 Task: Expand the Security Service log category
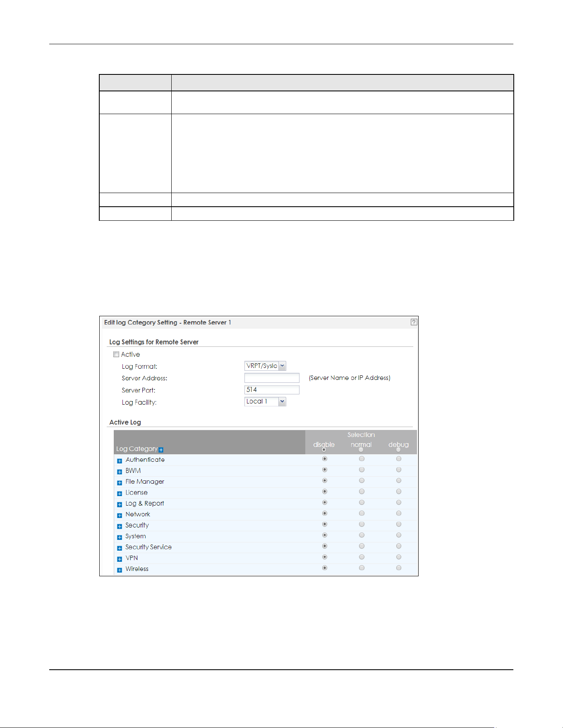coord(120,548)
